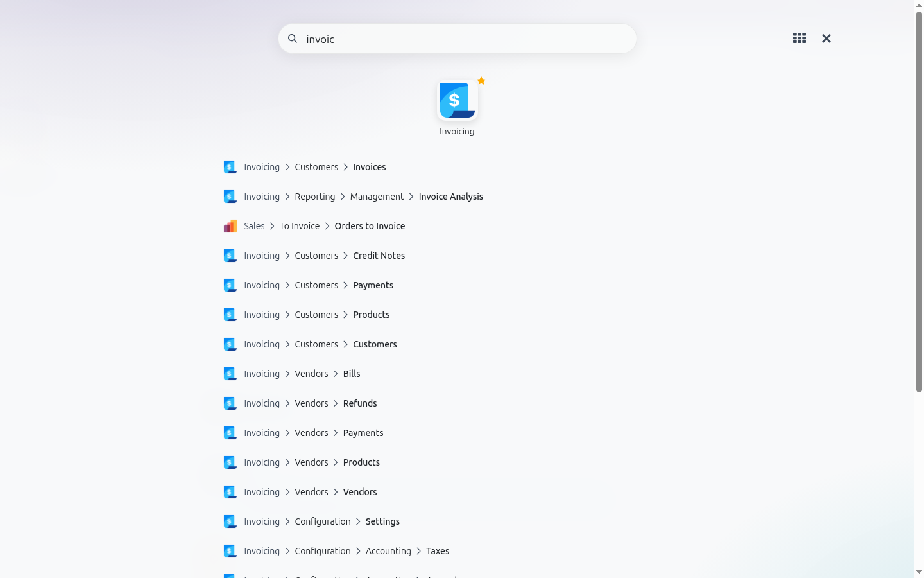This screenshot has width=924, height=578.
Task: Click the Sales icon beside Orders to Invoice
Action: pos(230,226)
